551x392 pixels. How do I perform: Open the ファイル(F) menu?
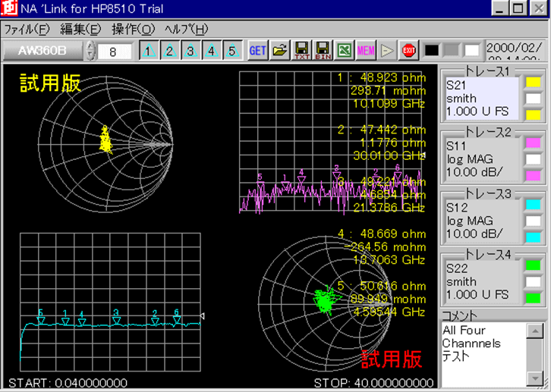(x=27, y=29)
